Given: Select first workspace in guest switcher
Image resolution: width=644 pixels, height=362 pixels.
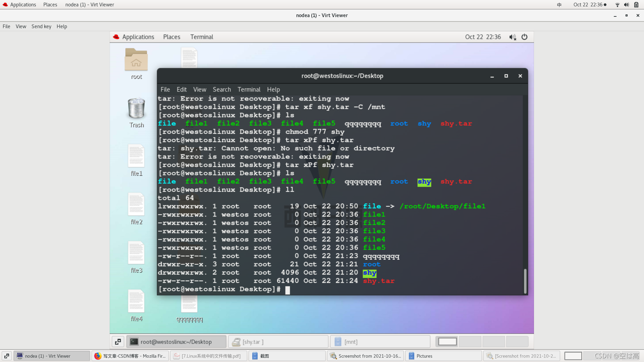Looking at the screenshot, I should [x=447, y=342].
